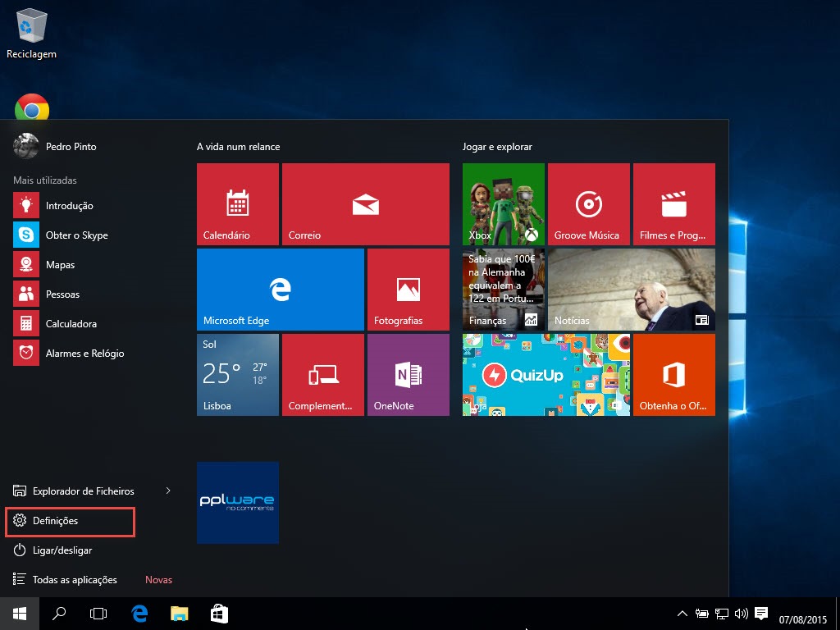Screen dimensions: 840x630
Task: Open Todas as aplicações
Action: [x=73, y=579]
